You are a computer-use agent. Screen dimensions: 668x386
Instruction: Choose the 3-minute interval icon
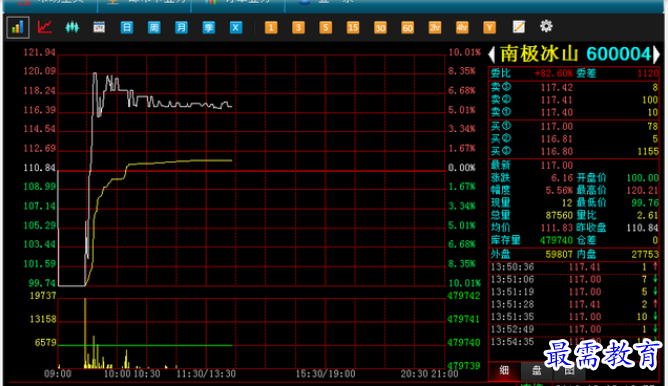[298, 28]
